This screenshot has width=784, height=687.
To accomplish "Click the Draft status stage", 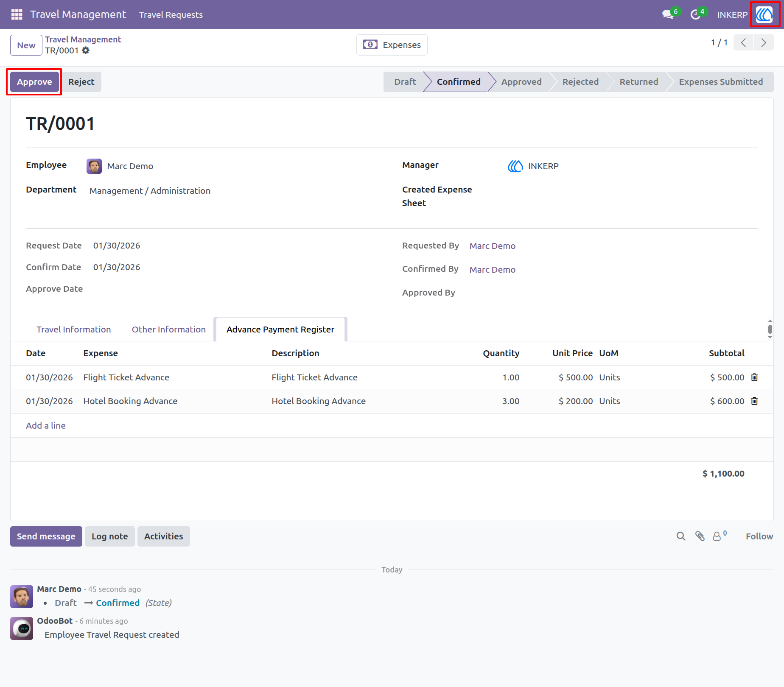I will coord(405,82).
